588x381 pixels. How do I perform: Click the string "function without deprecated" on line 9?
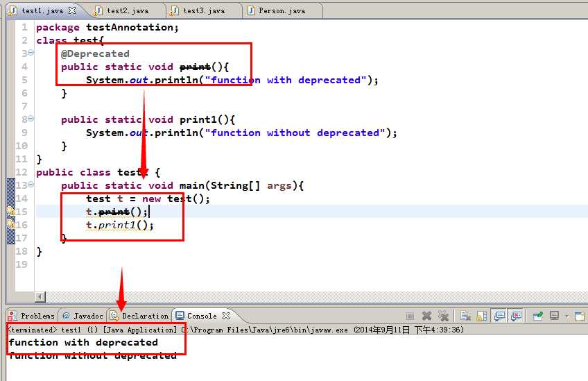point(295,133)
